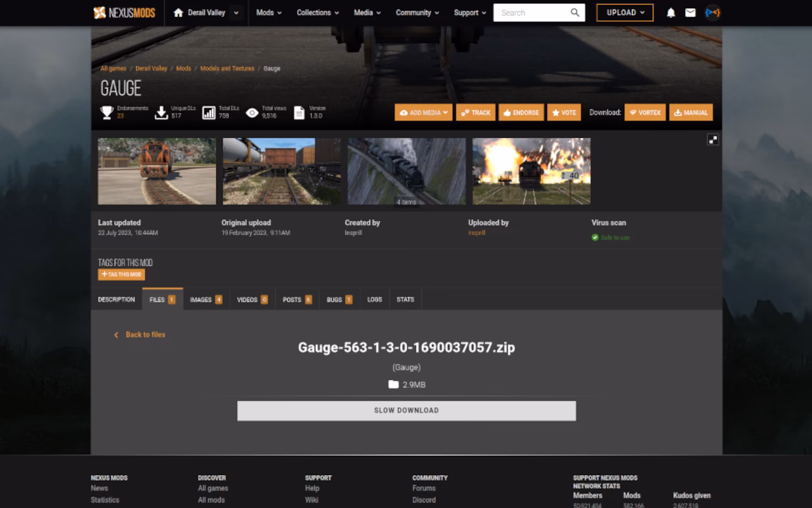Expand the Derail Valley game dropdown arrow
Image resolution: width=812 pixels, height=508 pixels.
click(x=237, y=13)
